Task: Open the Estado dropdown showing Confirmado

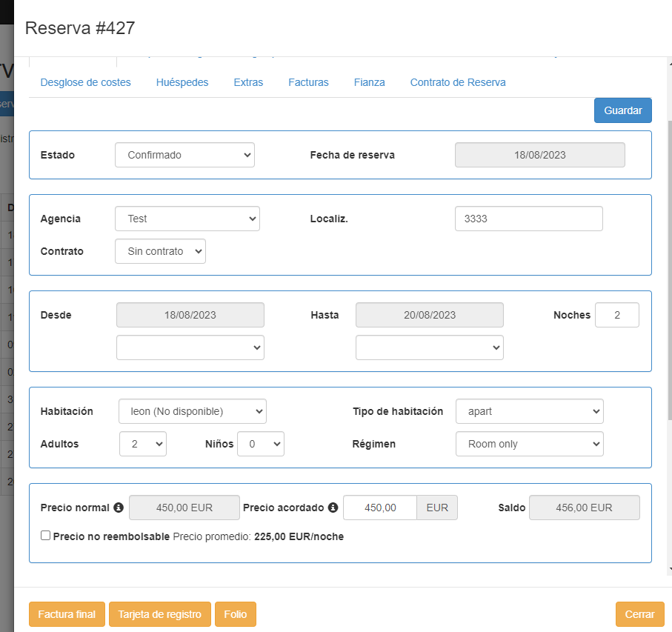Action: pyautogui.click(x=184, y=155)
